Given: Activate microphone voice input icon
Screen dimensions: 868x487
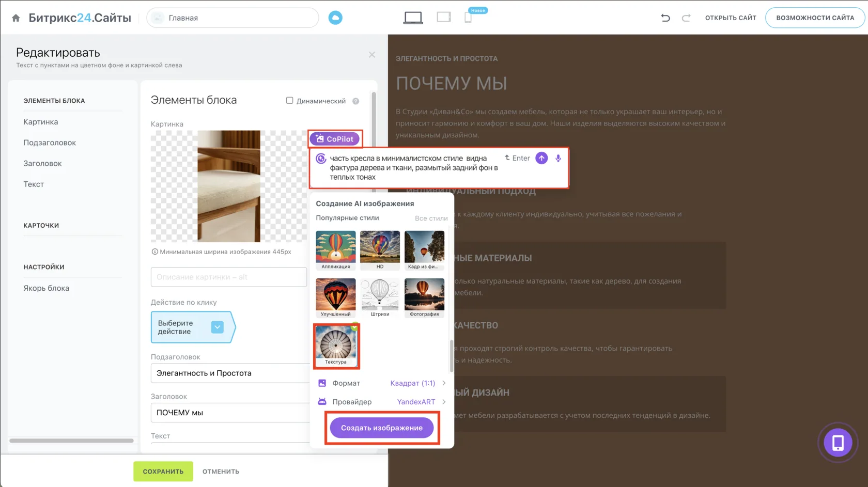Looking at the screenshot, I should pyautogui.click(x=558, y=159).
